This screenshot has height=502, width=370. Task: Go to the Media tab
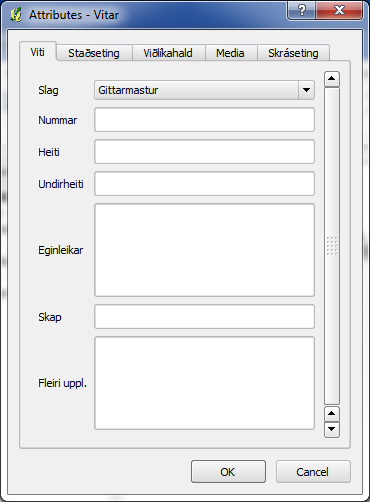point(230,53)
